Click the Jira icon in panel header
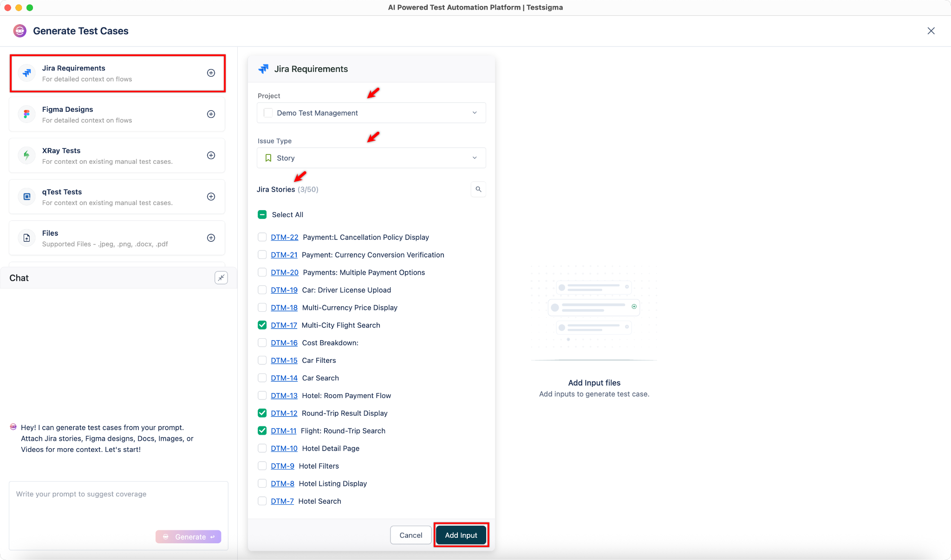Image resolution: width=951 pixels, height=560 pixels. tap(263, 69)
